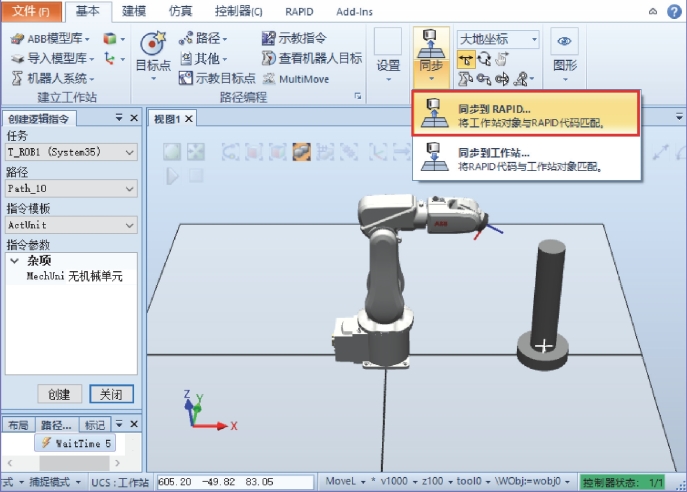
Task: Click 示教指令 teach instruction
Action: click(x=294, y=38)
